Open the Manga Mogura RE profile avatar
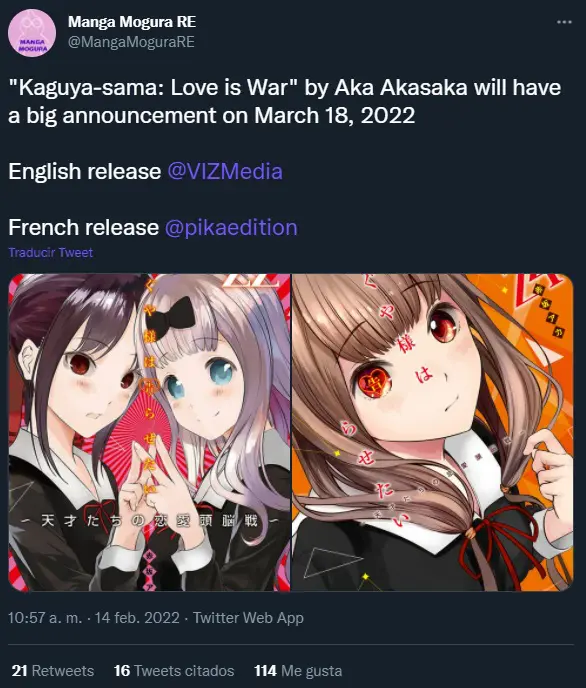 pyautogui.click(x=32, y=33)
